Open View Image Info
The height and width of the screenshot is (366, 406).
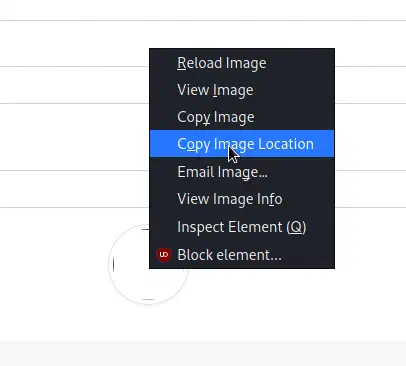(242, 199)
